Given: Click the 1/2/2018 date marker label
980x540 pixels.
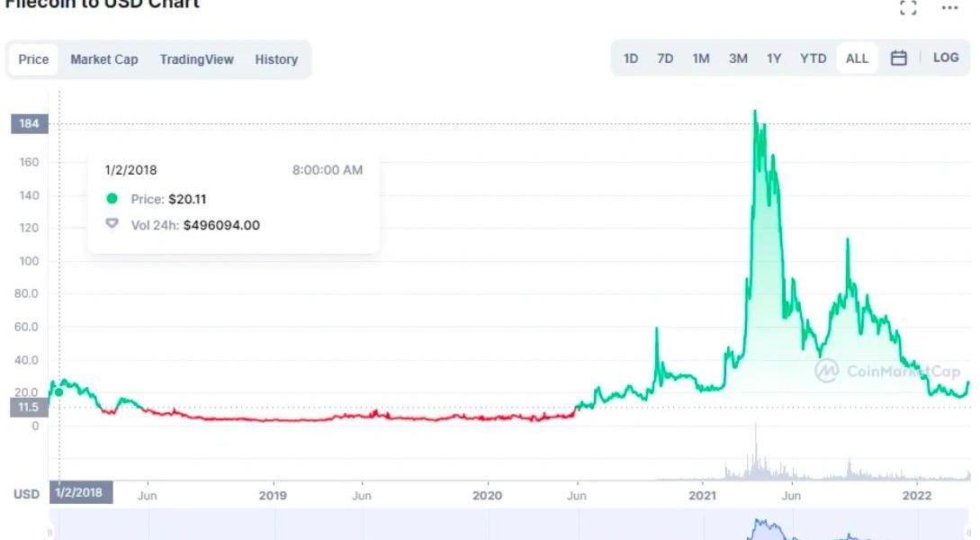Looking at the screenshot, I should click(79, 492).
